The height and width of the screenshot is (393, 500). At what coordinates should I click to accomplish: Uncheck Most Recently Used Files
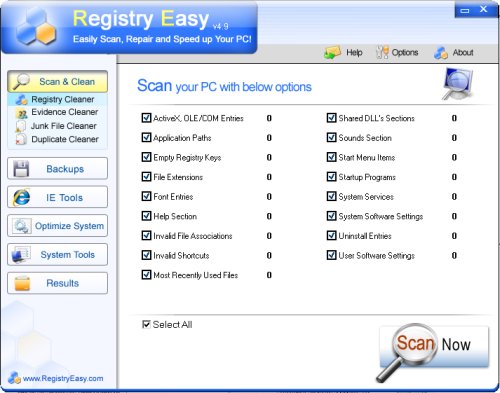(146, 275)
